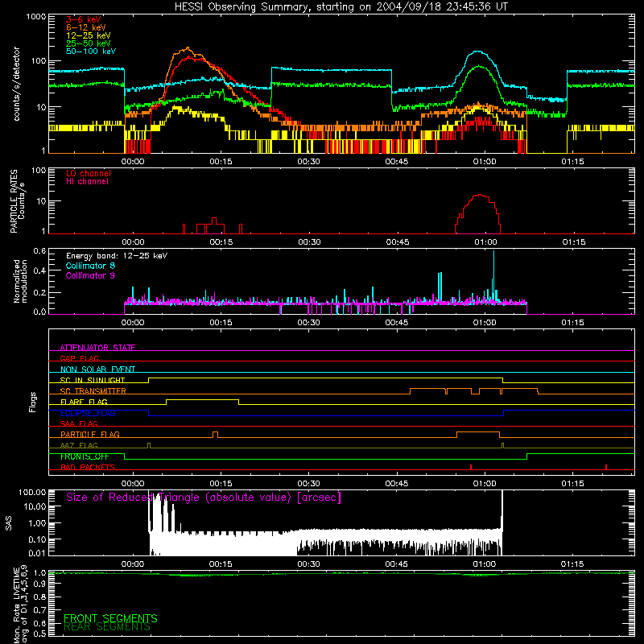Click the orange 6-12 keV flare peak

(188, 48)
